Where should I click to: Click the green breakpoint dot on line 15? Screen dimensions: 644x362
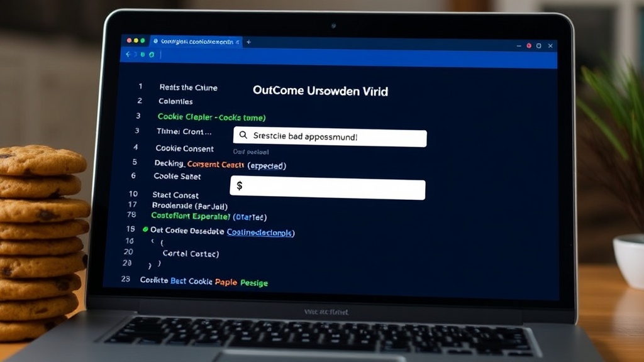[x=146, y=230]
